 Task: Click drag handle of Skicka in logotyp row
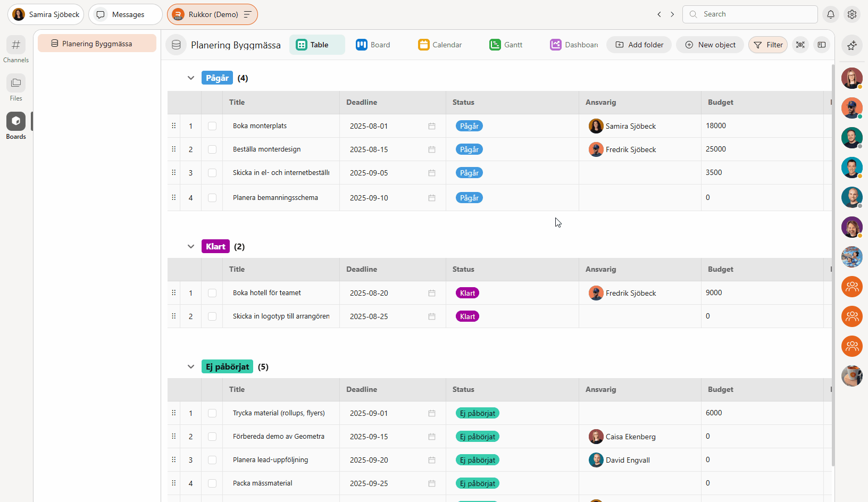coord(174,316)
